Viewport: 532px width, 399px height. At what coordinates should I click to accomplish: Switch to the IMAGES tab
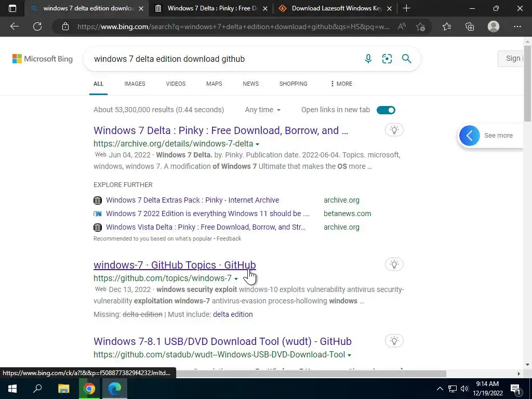tap(135, 84)
